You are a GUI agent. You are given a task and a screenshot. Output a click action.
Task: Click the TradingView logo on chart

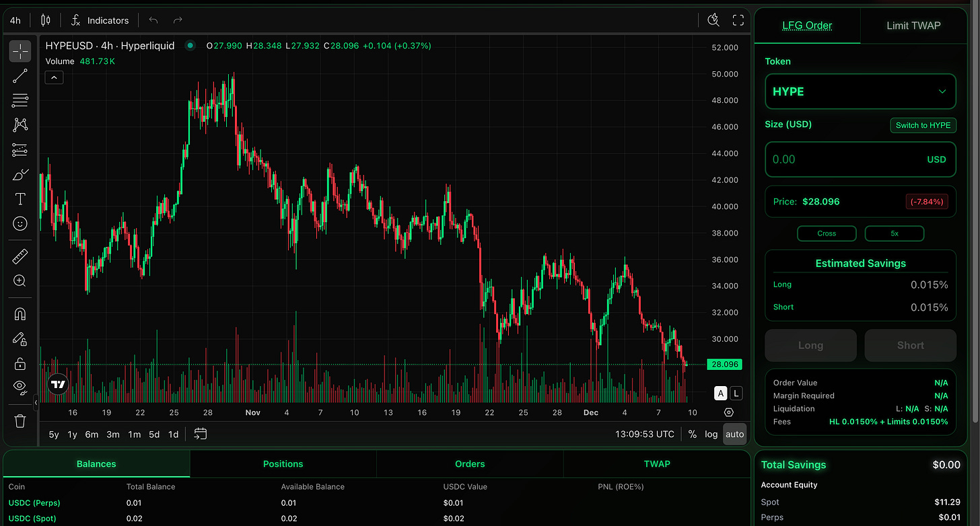pyautogui.click(x=59, y=384)
